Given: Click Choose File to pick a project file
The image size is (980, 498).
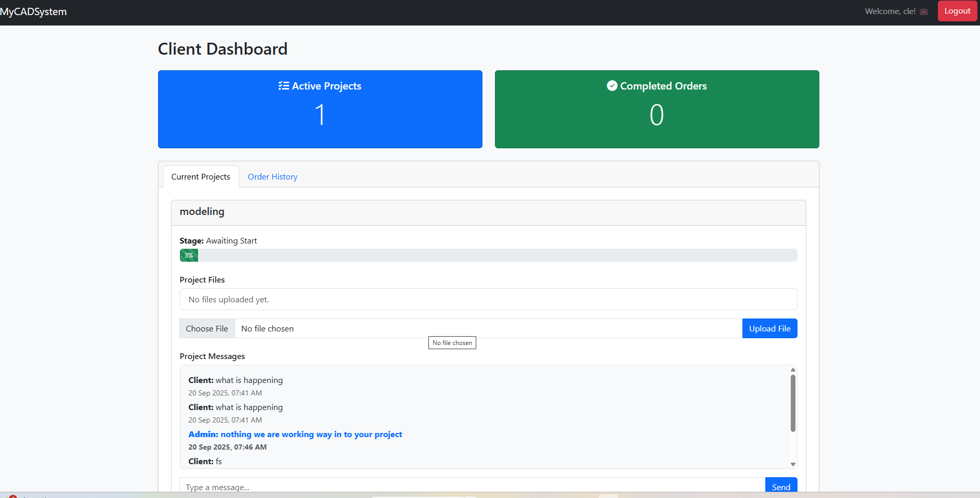Looking at the screenshot, I should click(x=207, y=328).
